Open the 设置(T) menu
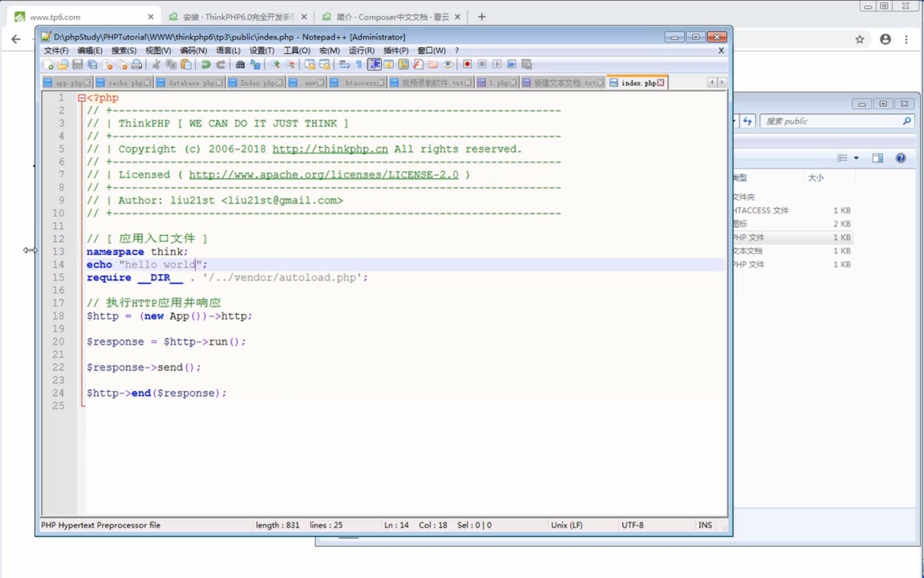Image resolution: width=924 pixels, height=578 pixels. click(262, 50)
